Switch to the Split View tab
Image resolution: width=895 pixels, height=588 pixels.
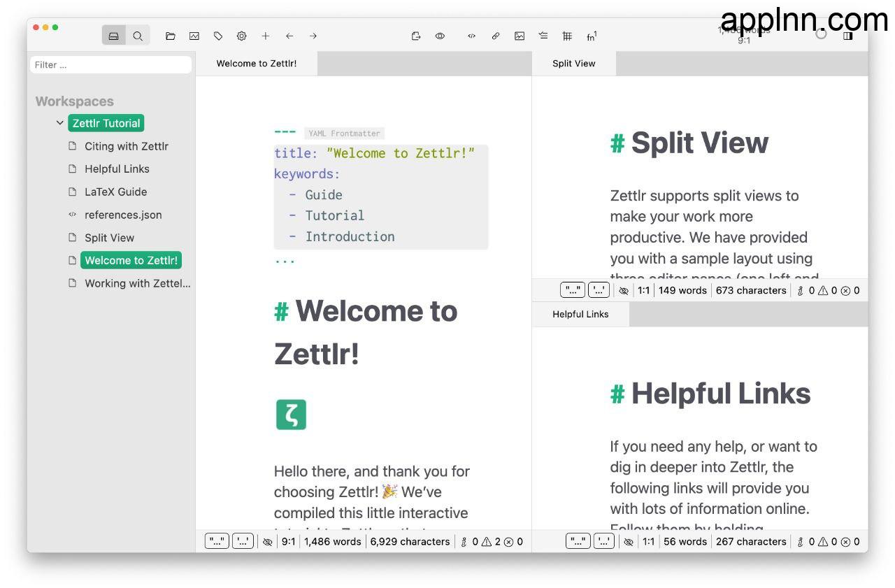pyautogui.click(x=574, y=64)
